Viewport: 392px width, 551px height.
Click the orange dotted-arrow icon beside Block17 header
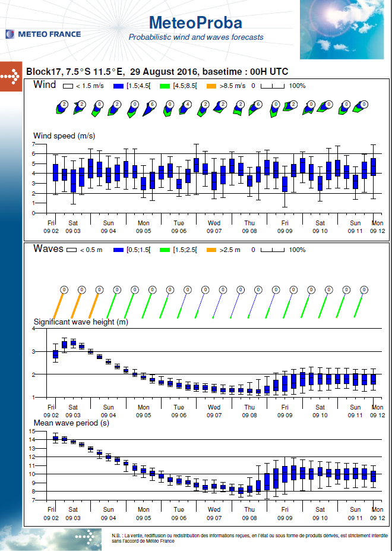11,76
